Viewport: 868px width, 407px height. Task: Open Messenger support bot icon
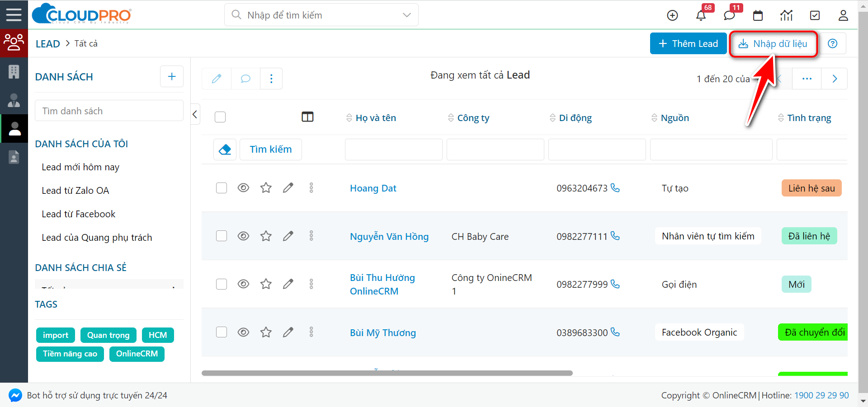(x=15, y=395)
